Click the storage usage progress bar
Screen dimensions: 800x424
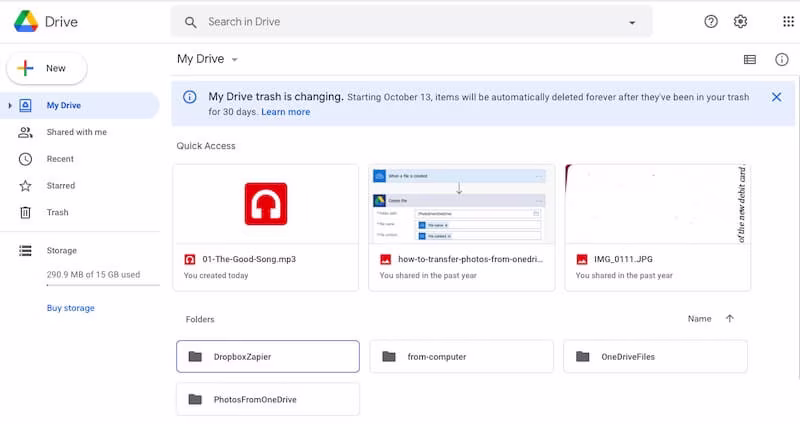(x=103, y=285)
